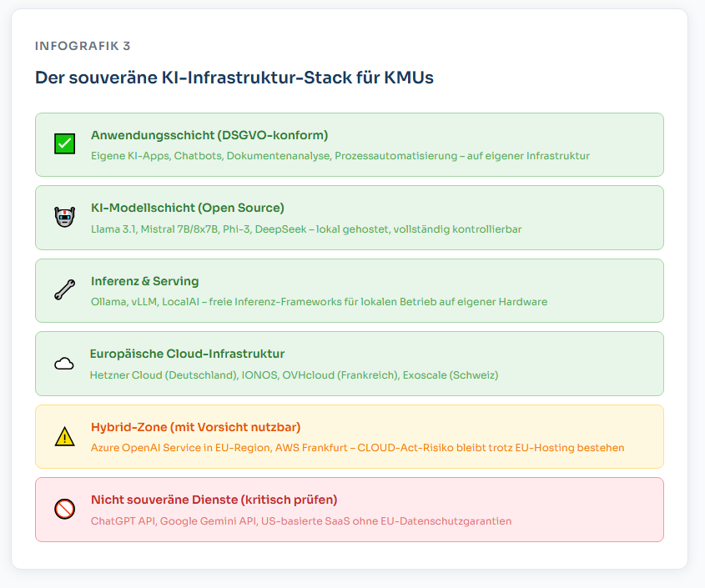Click the robot face icon

(x=64, y=218)
